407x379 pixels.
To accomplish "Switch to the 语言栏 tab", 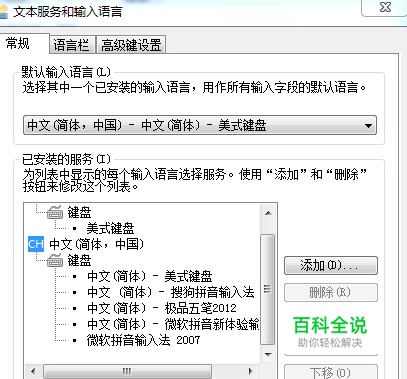I will (x=72, y=45).
